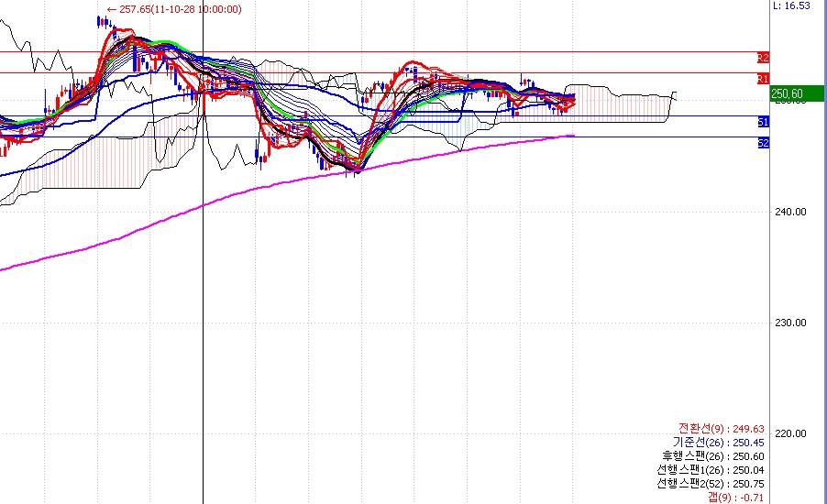
Task: Select the blue S2 support label
Action: click(x=763, y=143)
